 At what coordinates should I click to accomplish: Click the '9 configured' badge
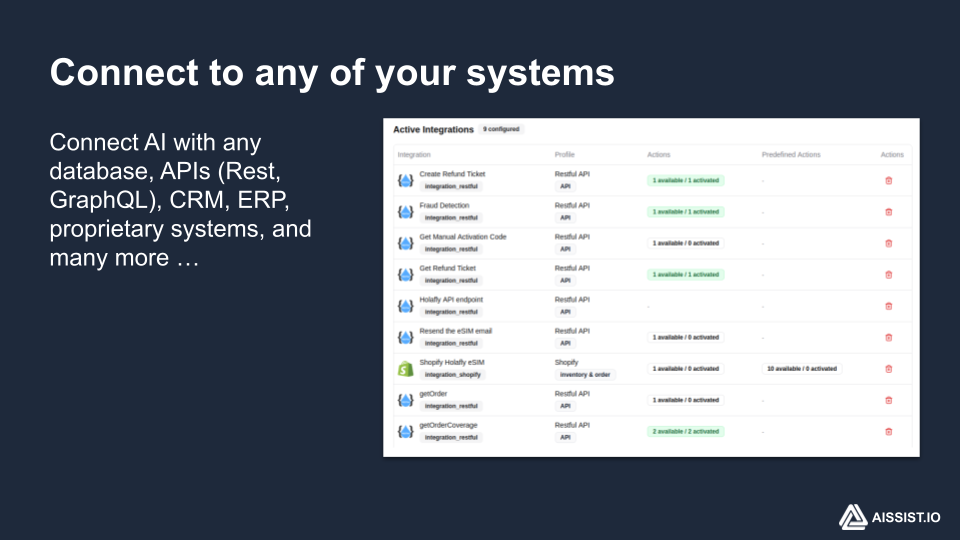(501, 129)
